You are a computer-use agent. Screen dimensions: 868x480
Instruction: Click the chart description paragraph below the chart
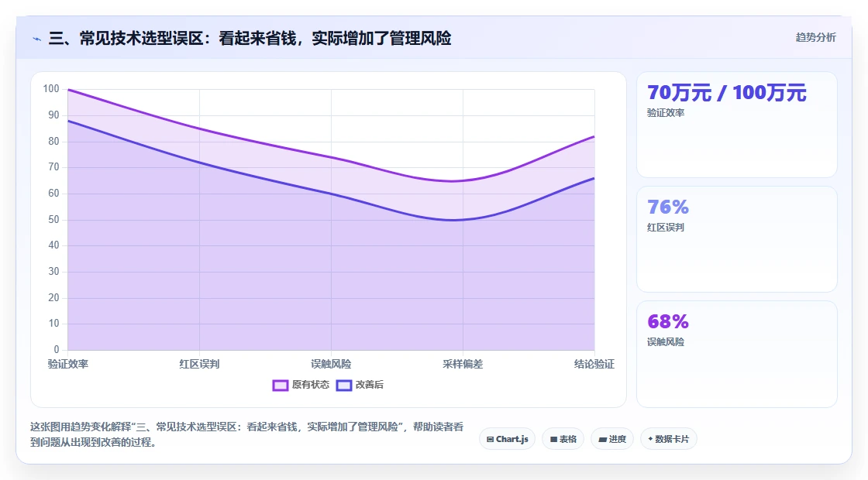click(x=247, y=434)
